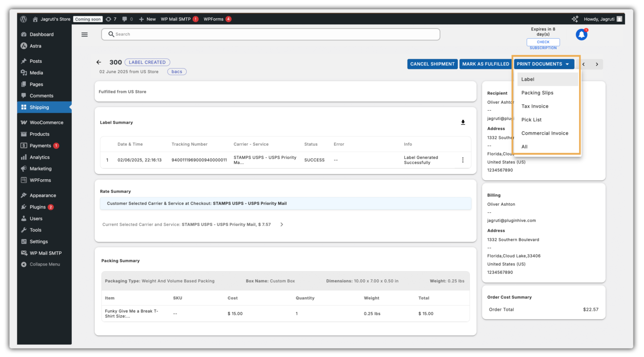Click the Posts pin icon
The width and height of the screenshot is (644, 357).
tap(24, 61)
